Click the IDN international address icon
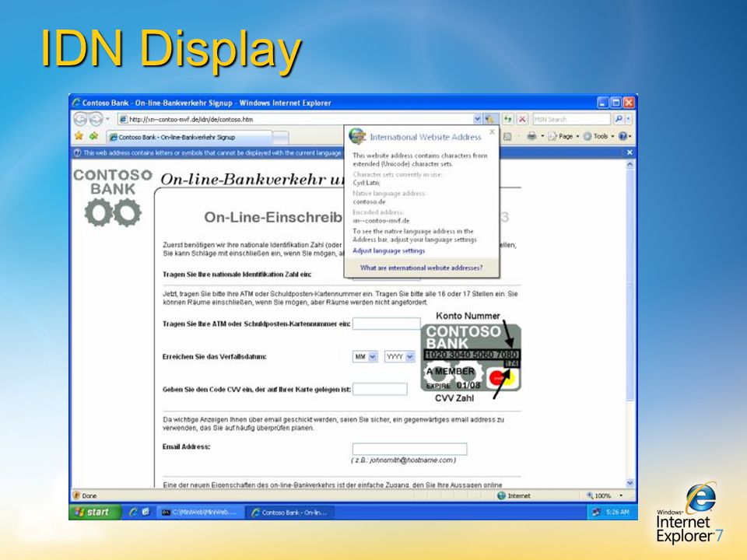The width and height of the screenshot is (747, 560). point(489,119)
